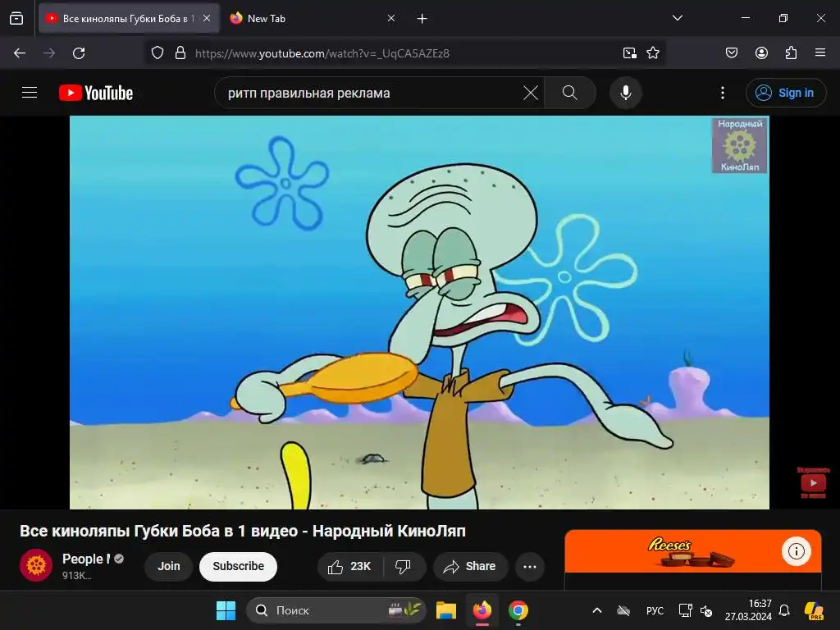Open YouTube guide hamburger menu
Viewport: 840px width, 630px height.
pyautogui.click(x=30, y=93)
